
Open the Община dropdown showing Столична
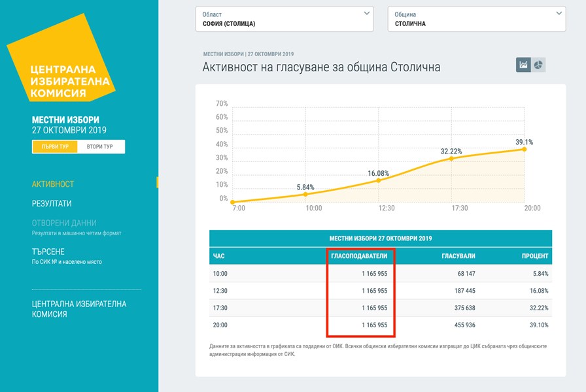[476, 19]
